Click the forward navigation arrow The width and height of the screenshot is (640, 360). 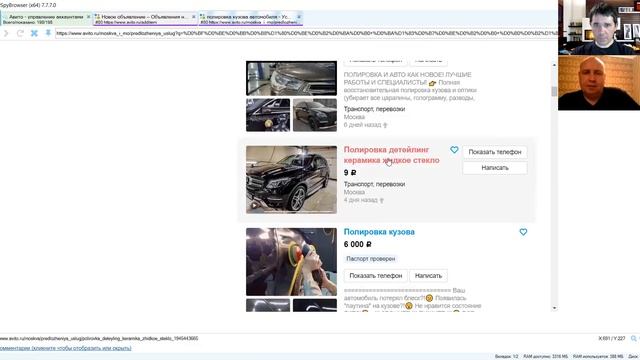pyautogui.click(x=6, y=33)
